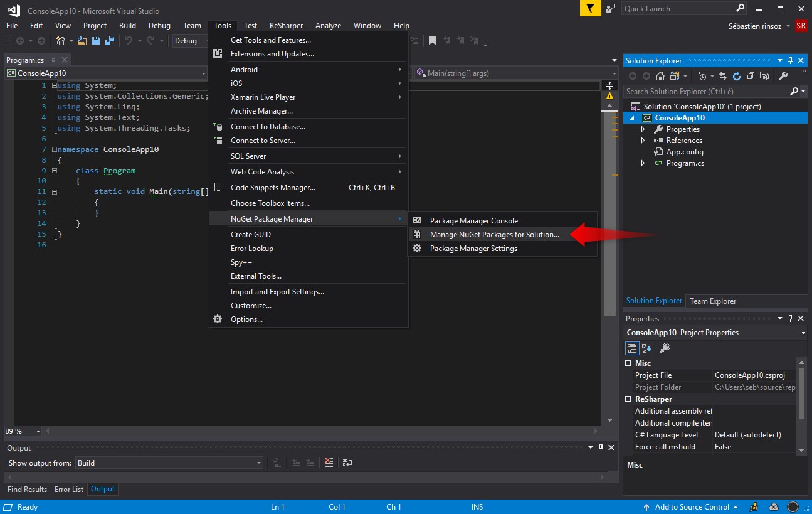Open Package Manager Console menu entry
This screenshot has width=812, height=514.
click(x=473, y=221)
